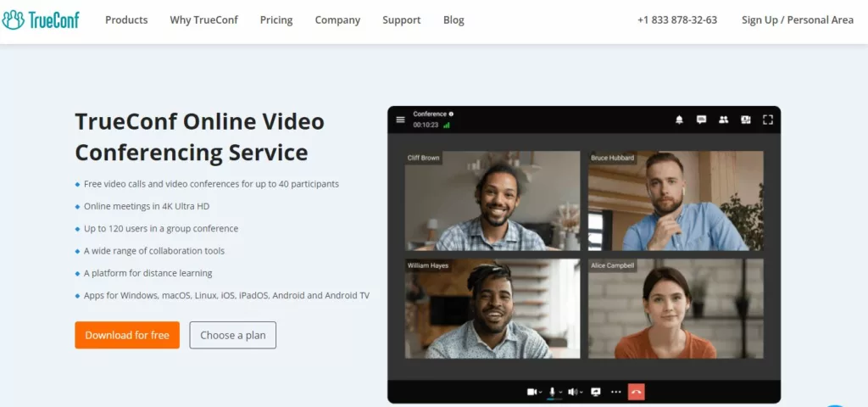Click the 'TrueConf Online Video Conferencing Service' heading
This screenshot has width=868, height=407.
click(x=199, y=137)
